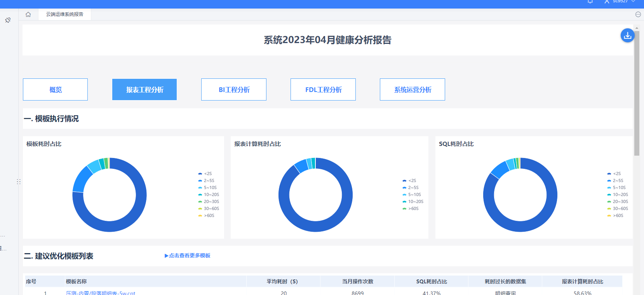The width and height of the screenshot is (644, 295).
Task: Click the 耗时过长的数据集 column header
Action: tap(505, 281)
